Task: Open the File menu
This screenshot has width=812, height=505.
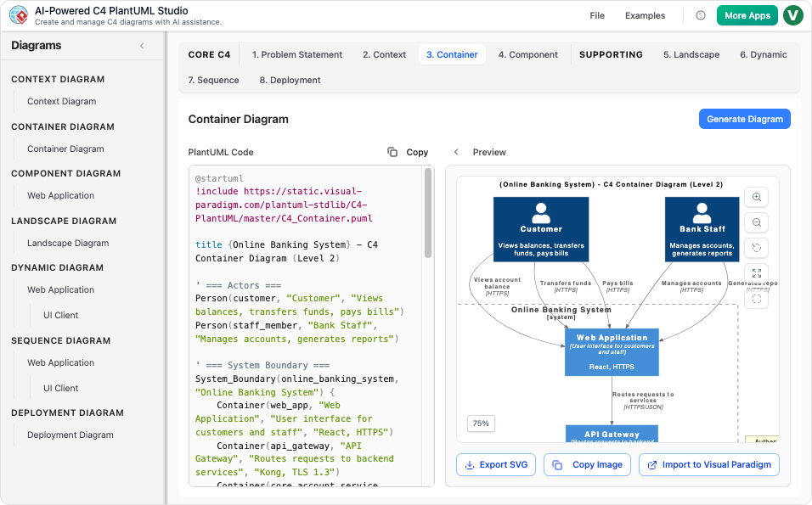Action: coord(596,15)
